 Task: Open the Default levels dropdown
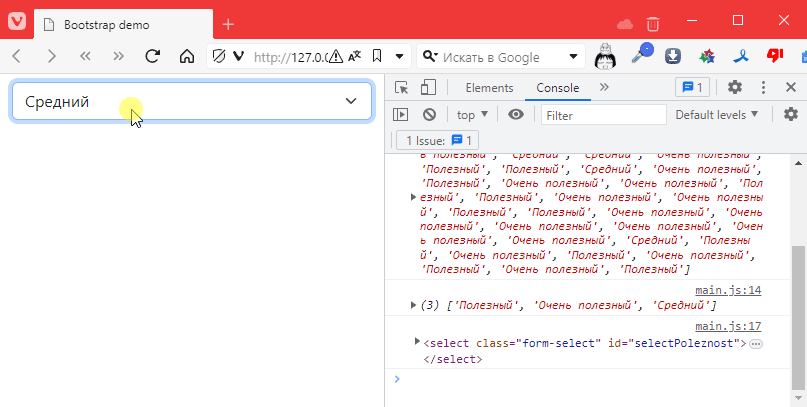(716, 115)
